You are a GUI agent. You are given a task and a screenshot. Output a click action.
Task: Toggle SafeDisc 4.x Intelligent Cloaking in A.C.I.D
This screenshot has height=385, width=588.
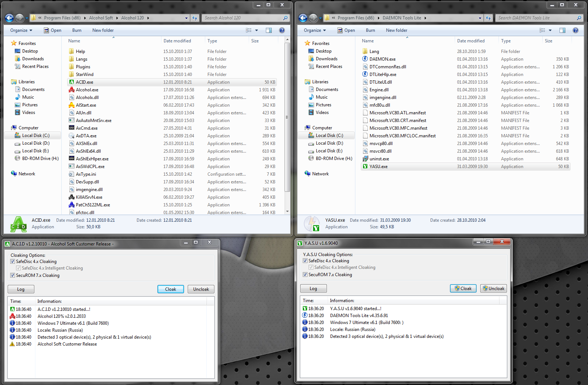click(19, 268)
